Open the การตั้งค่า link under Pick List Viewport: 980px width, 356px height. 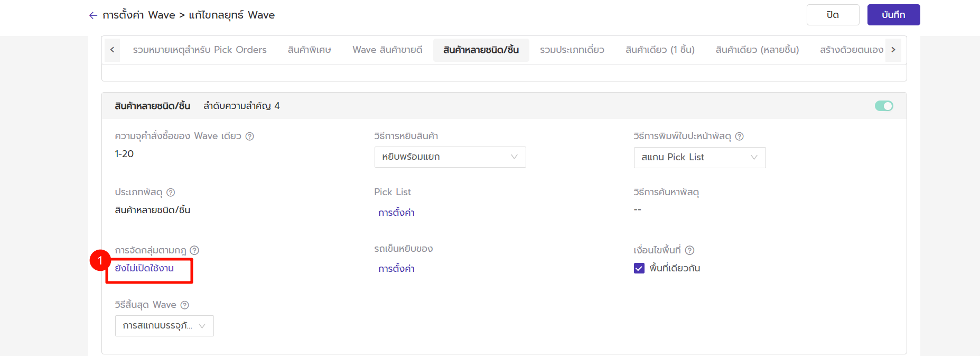coord(396,213)
